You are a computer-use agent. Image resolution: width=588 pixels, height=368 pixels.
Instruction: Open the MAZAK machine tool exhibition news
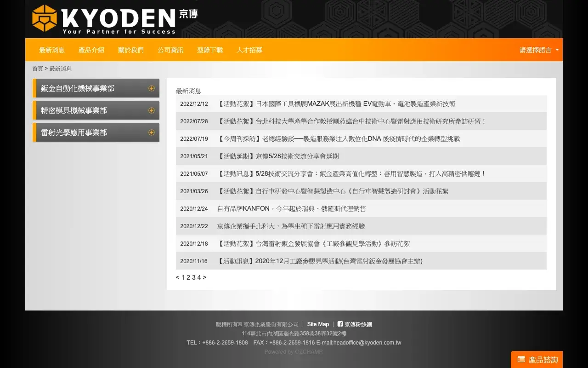tap(336, 104)
